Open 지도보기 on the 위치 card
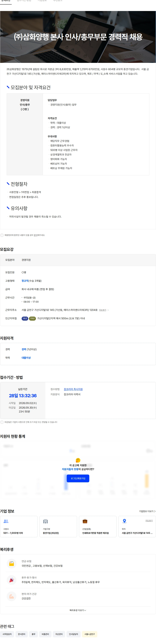 point(149,521)
